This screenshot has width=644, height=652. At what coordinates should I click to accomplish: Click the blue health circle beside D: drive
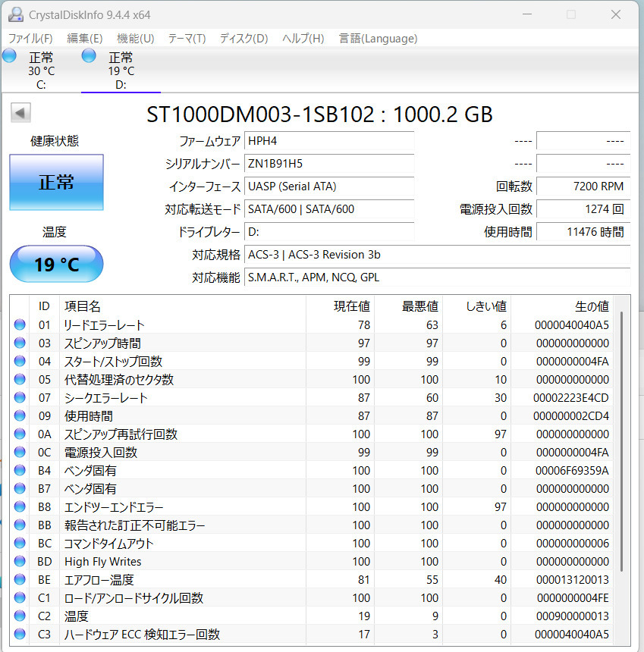pos(89,55)
